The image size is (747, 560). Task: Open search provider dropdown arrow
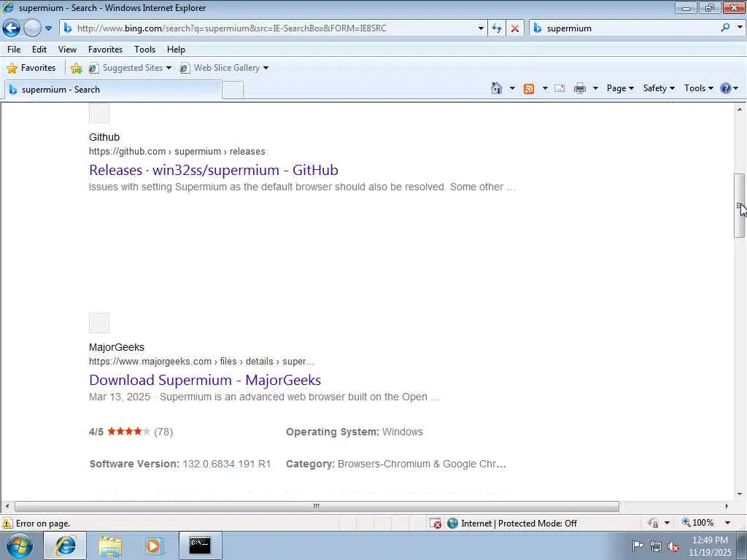click(740, 28)
